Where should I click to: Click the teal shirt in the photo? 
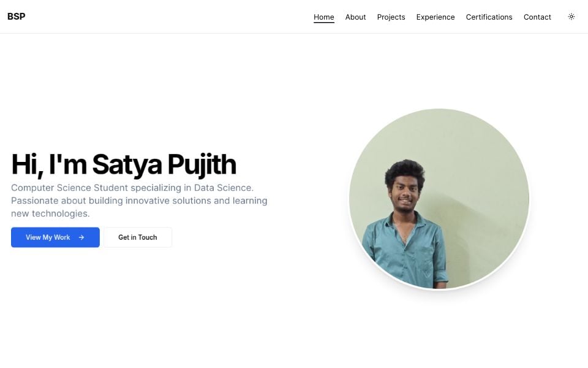pos(405,250)
